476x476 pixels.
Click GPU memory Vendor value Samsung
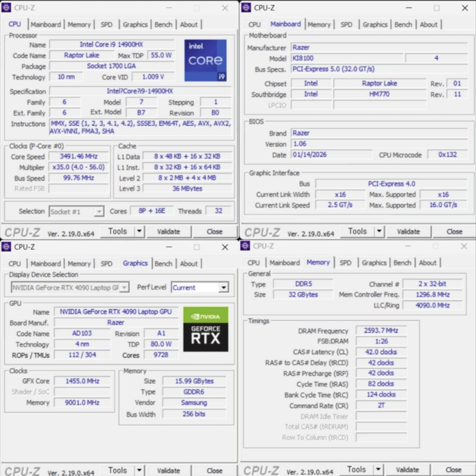(195, 403)
